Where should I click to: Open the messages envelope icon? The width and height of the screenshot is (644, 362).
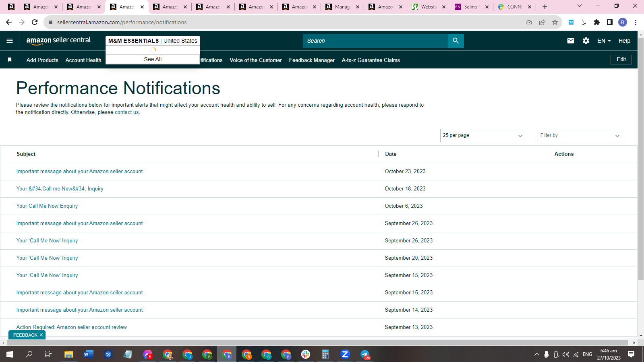pyautogui.click(x=570, y=41)
